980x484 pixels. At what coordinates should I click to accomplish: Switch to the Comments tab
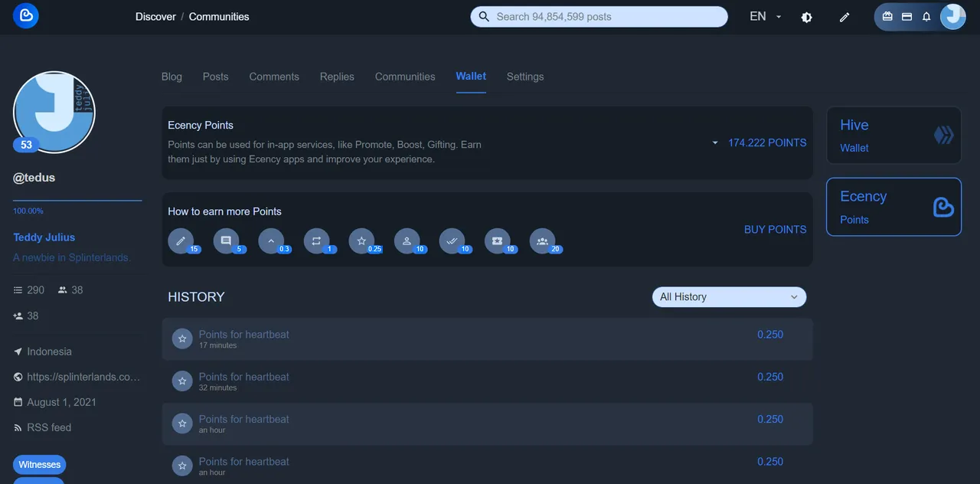point(274,77)
